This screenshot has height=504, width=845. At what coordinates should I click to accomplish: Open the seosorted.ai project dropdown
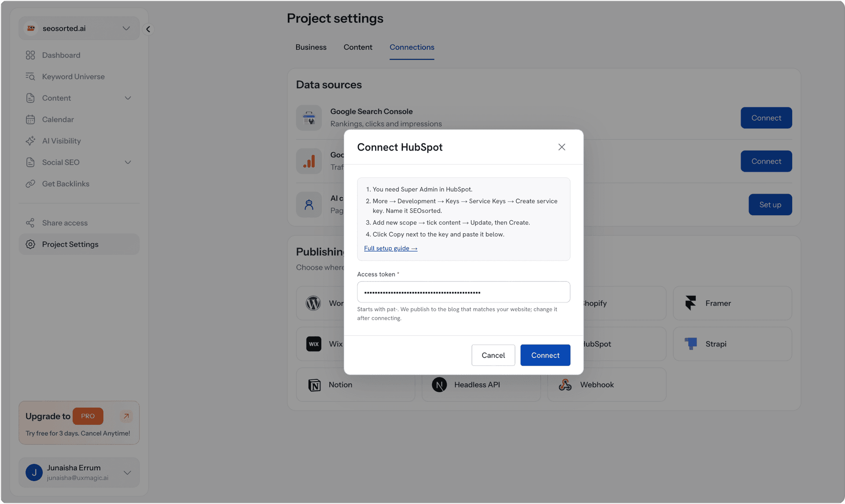click(79, 28)
